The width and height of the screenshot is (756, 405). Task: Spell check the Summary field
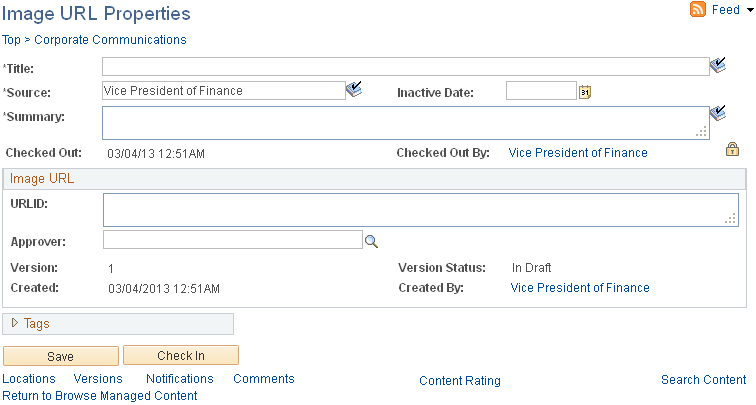pyautogui.click(x=718, y=113)
